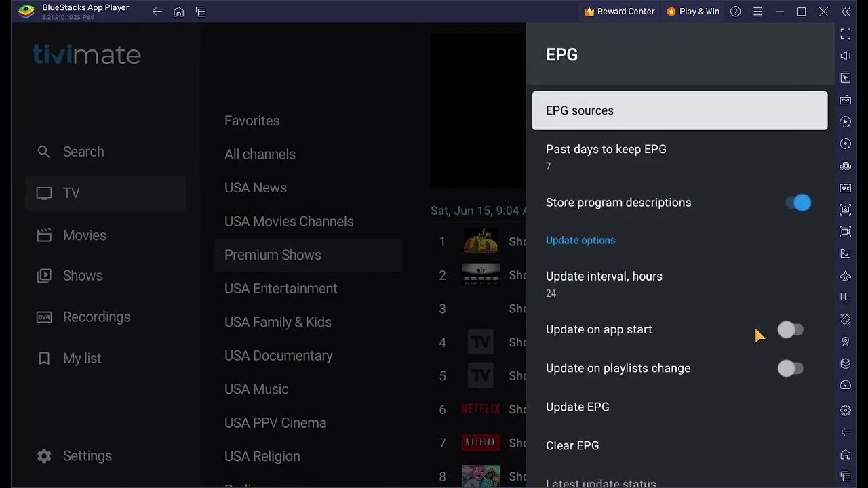Open the BlueStacks help question icon
Screen dimensions: 868x488
tap(736, 12)
